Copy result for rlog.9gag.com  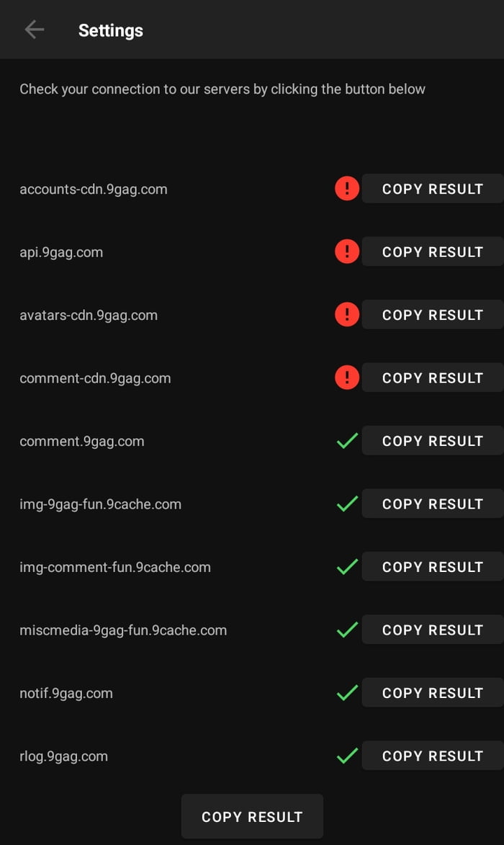pyautogui.click(x=432, y=755)
